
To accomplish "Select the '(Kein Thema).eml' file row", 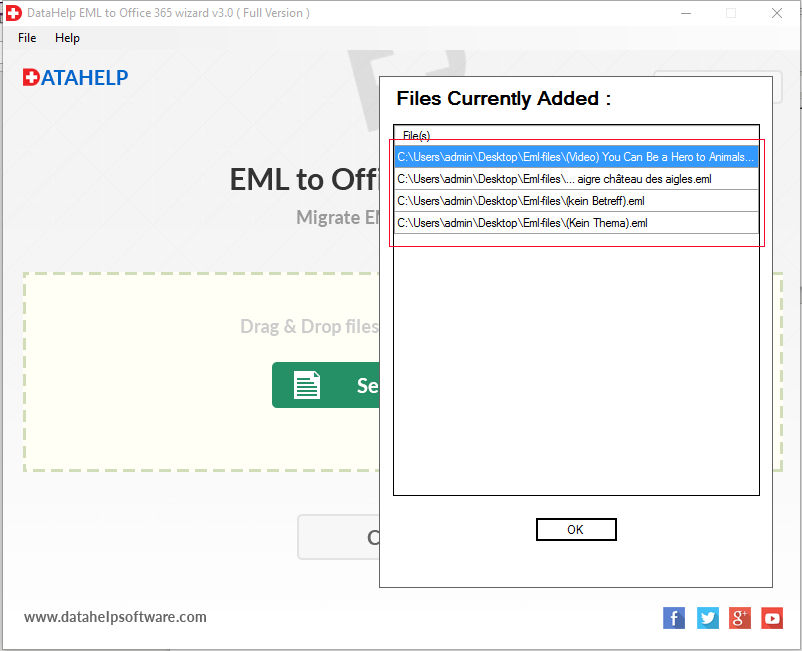I will point(576,223).
